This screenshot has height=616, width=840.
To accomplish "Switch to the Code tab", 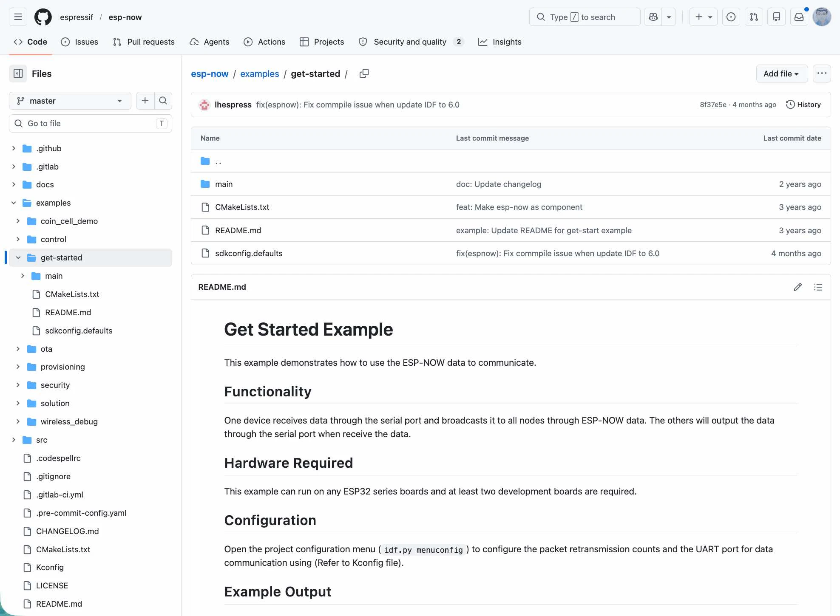I will 31,42.
